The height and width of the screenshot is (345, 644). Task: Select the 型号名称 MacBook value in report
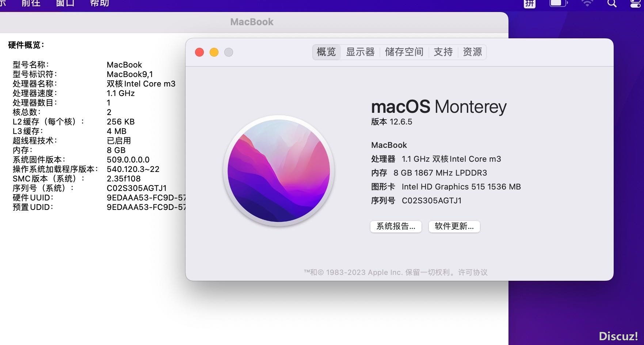124,65
